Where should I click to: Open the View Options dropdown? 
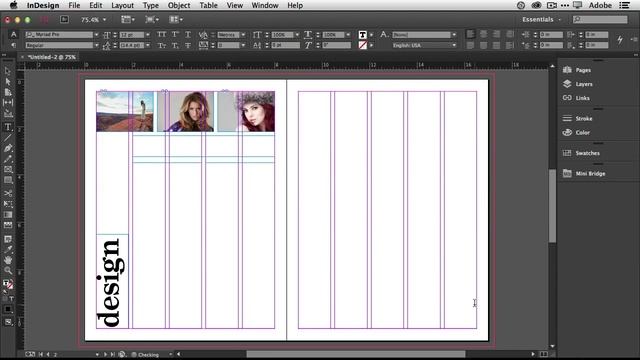[x=128, y=19]
